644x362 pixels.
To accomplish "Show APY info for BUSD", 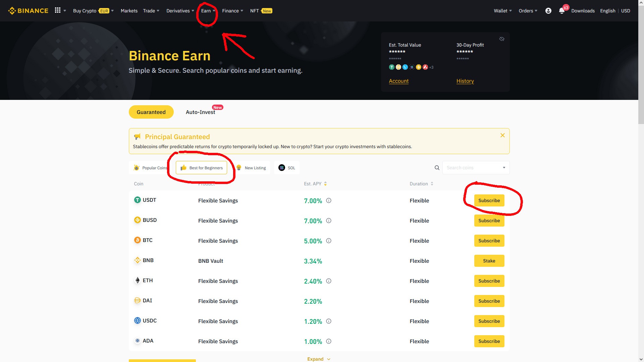I will pos(329,221).
